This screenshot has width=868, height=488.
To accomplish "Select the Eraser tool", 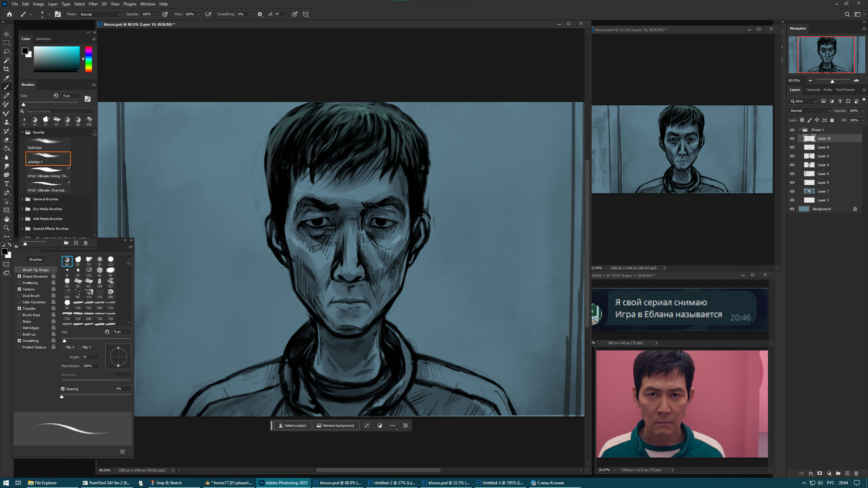I will click(x=6, y=140).
